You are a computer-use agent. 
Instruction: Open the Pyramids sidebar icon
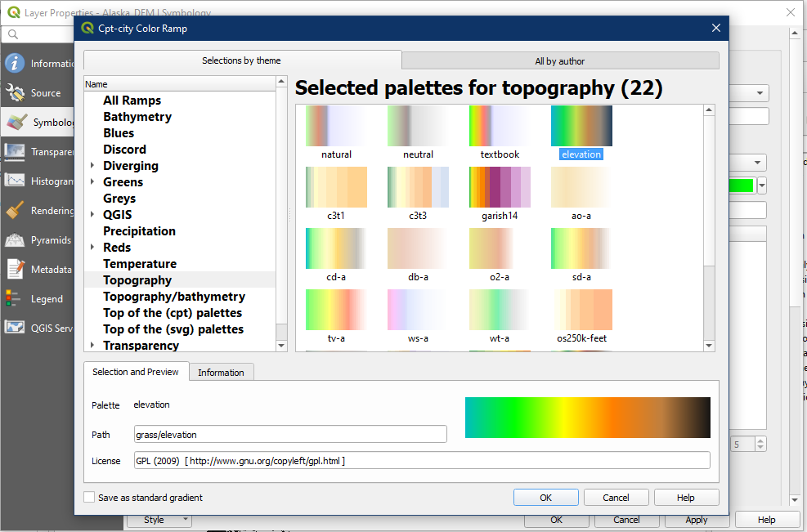pos(15,240)
